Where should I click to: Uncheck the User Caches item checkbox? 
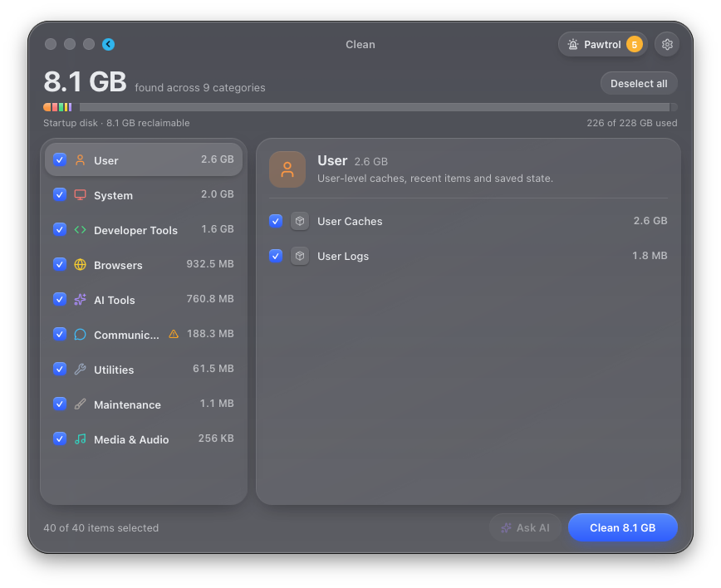276,221
